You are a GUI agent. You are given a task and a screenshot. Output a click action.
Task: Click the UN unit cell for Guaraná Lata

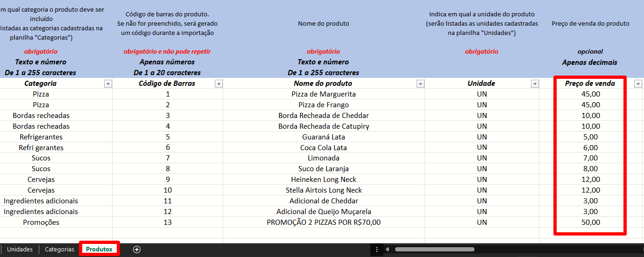[x=482, y=137]
